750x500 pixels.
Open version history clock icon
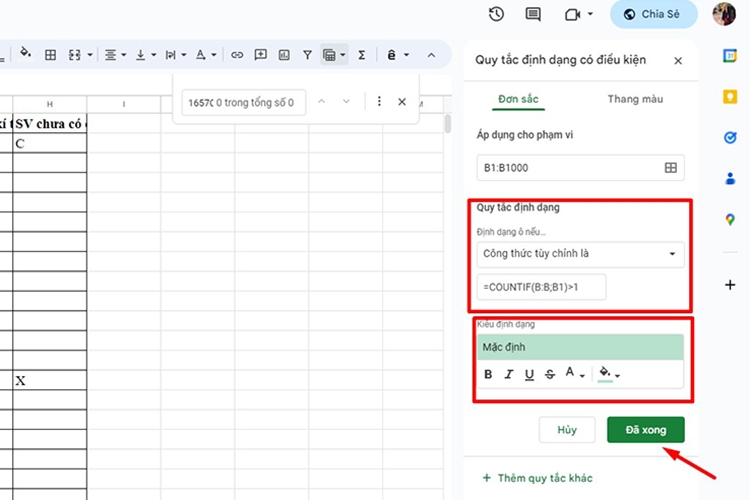pyautogui.click(x=496, y=14)
